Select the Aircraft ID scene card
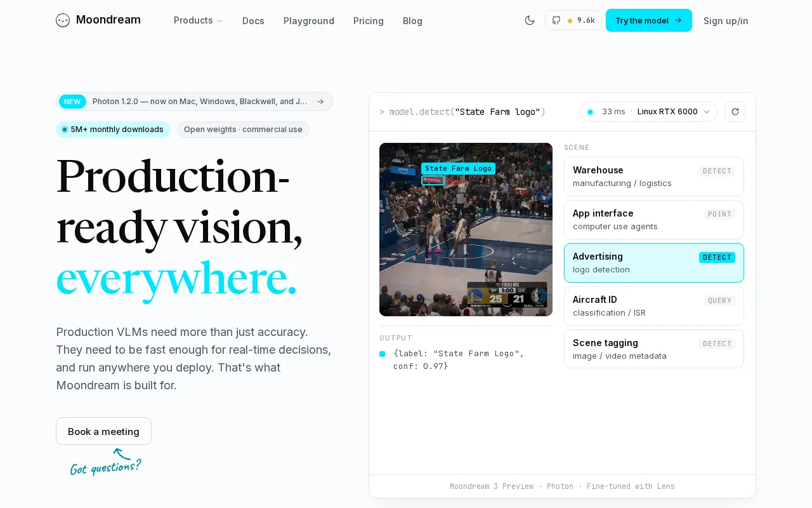The width and height of the screenshot is (812, 508). click(x=654, y=306)
